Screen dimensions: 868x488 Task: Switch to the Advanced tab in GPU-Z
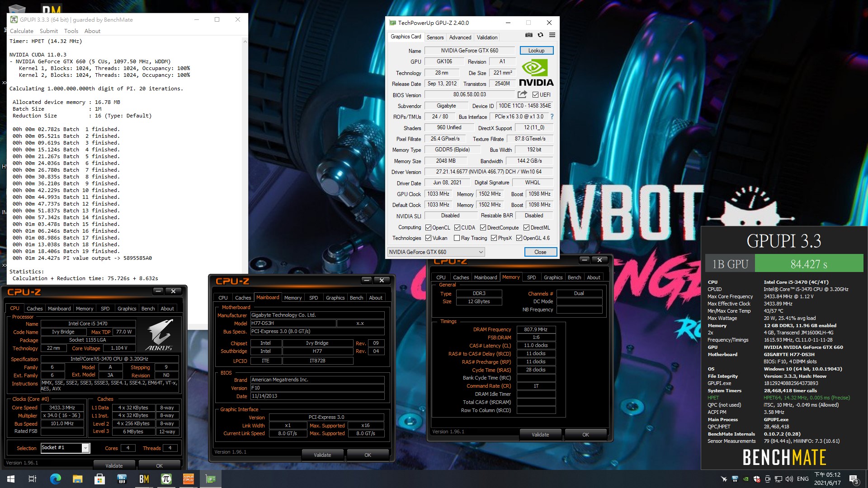click(460, 37)
